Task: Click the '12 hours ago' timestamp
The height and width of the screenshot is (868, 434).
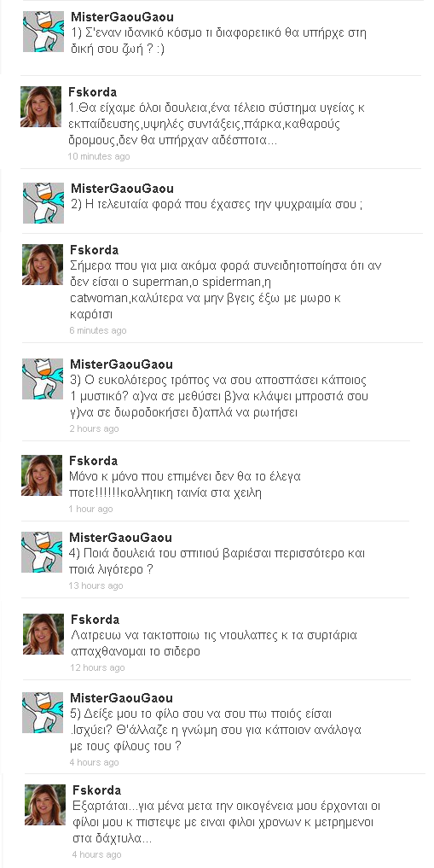Action: point(97,667)
